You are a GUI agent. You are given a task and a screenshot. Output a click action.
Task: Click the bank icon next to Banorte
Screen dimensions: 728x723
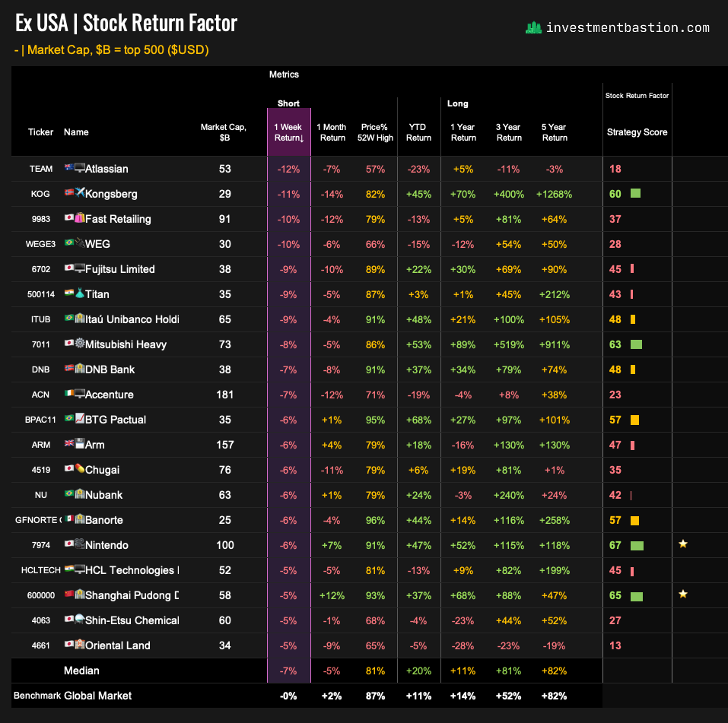(x=80, y=518)
